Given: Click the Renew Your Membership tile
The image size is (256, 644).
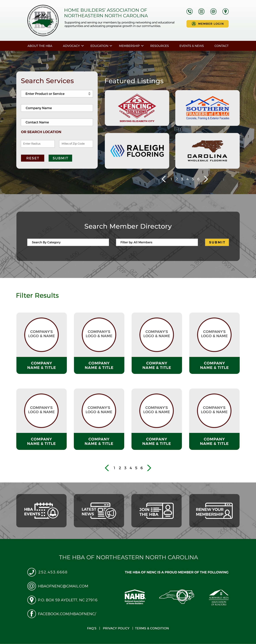Looking at the screenshot, I should coord(214,511).
